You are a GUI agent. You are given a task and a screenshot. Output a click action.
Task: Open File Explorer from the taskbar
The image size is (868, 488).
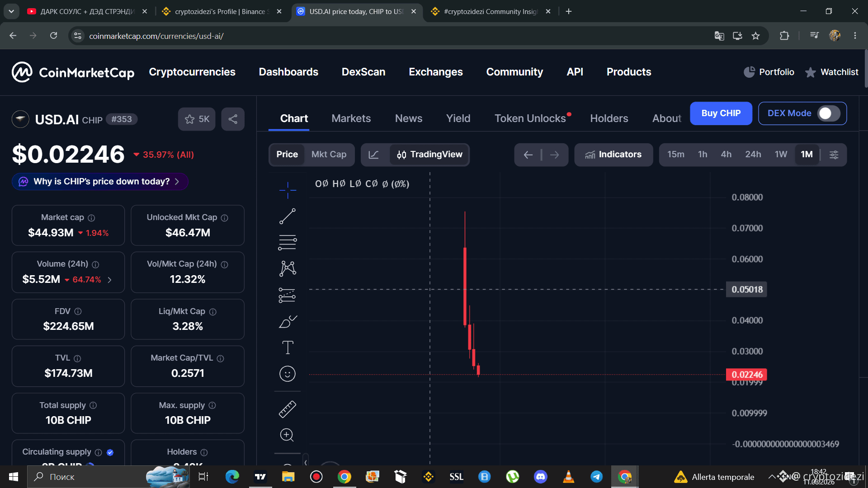(288, 477)
